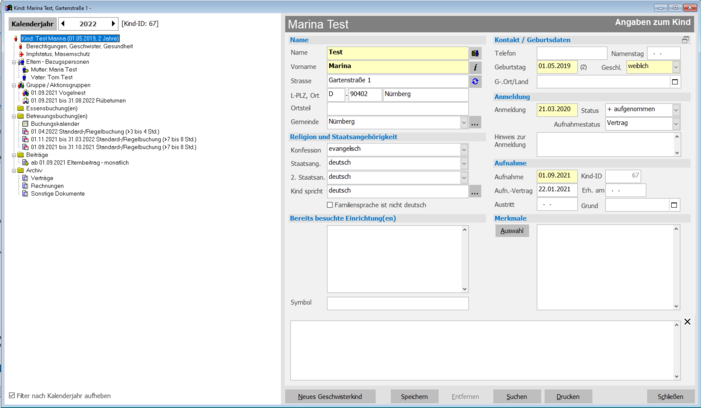Click the Speichern button
The height and width of the screenshot is (408, 701).
pos(414,396)
